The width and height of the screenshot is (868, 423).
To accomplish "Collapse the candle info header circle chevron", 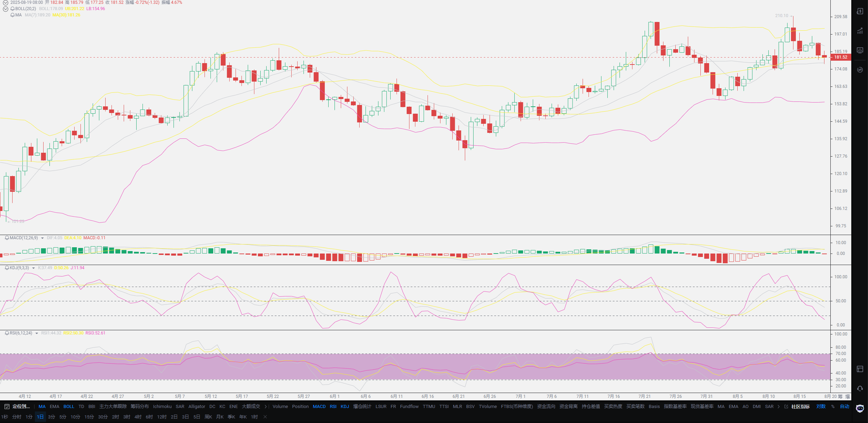I will pos(6,2).
